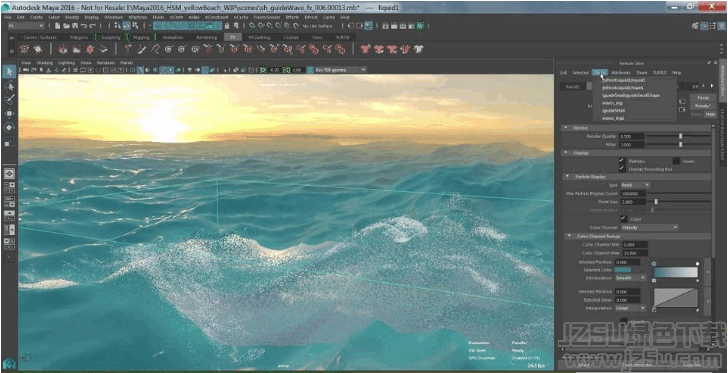Click the padlock icon on status line
The width and height of the screenshot is (728, 373).
(227, 26)
